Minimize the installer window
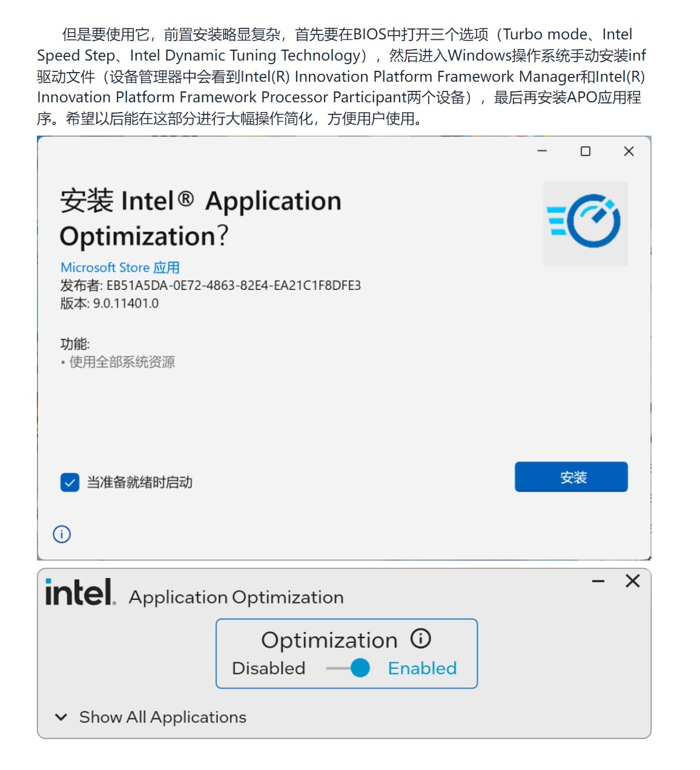The width and height of the screenshot is (700, 770). click(x=542, y=151)
